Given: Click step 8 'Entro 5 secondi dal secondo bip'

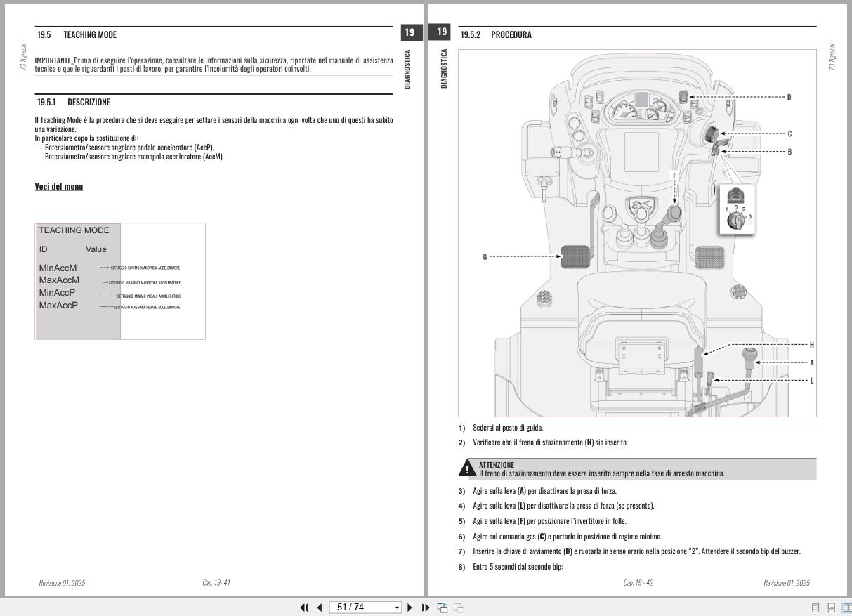Looking at the screenshot, I should 511,567.
